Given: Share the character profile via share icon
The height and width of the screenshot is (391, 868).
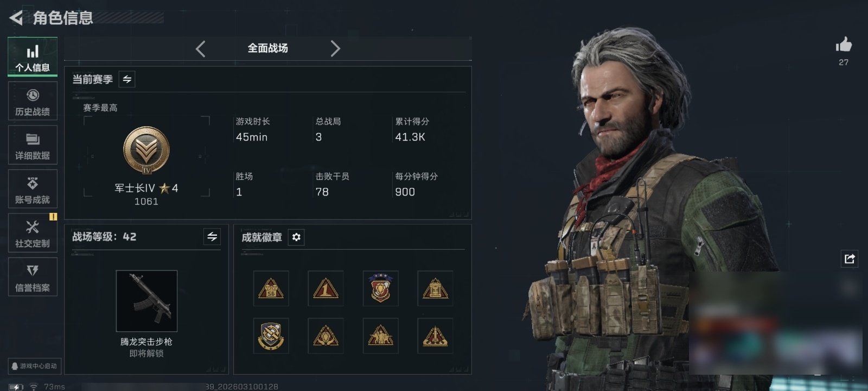Looking at the screenshot, I should point(850,258).
